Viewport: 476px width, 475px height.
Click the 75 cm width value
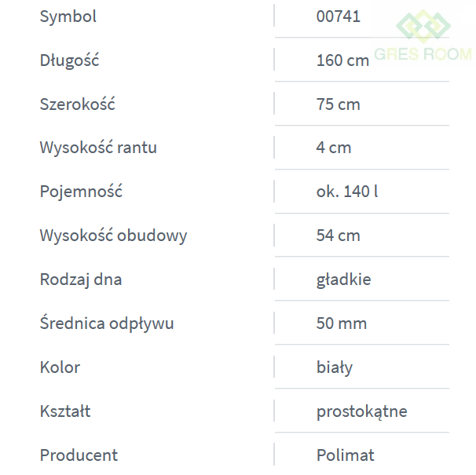tap(339, 104)
